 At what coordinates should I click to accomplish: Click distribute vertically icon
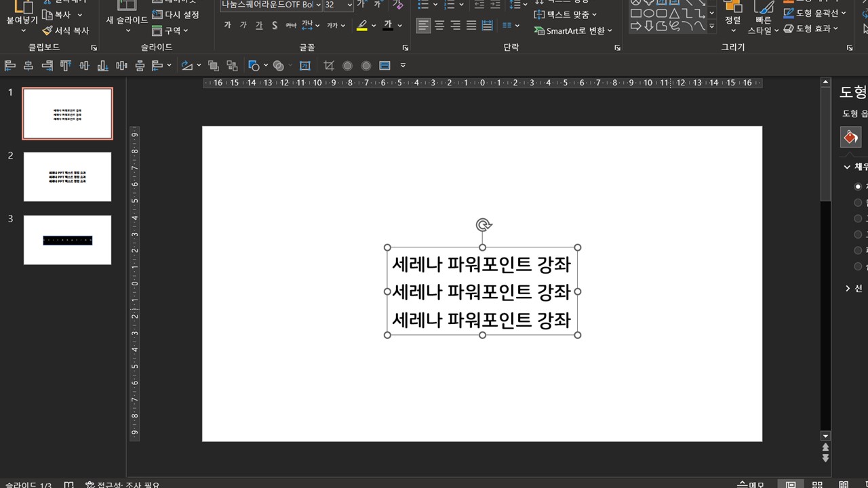coord(140,66)
